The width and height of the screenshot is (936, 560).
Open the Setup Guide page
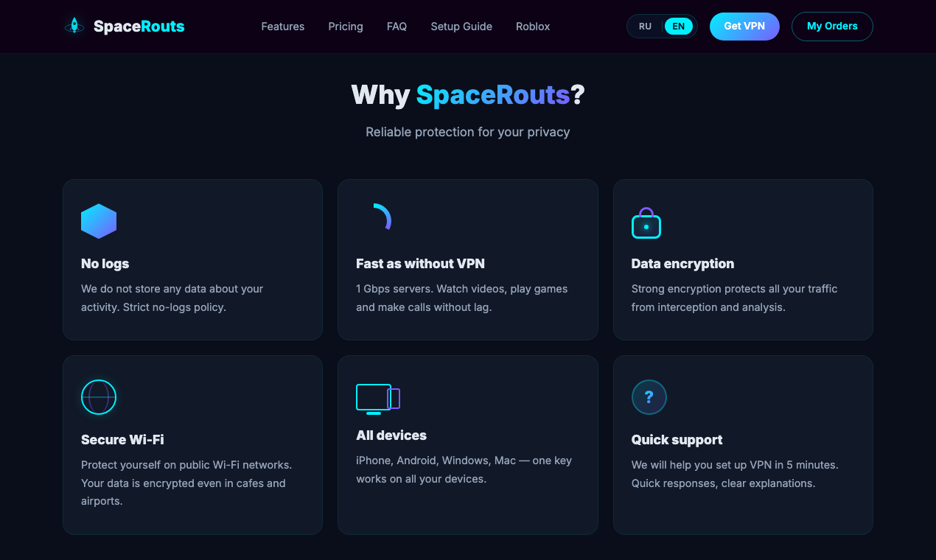(461, 27)
